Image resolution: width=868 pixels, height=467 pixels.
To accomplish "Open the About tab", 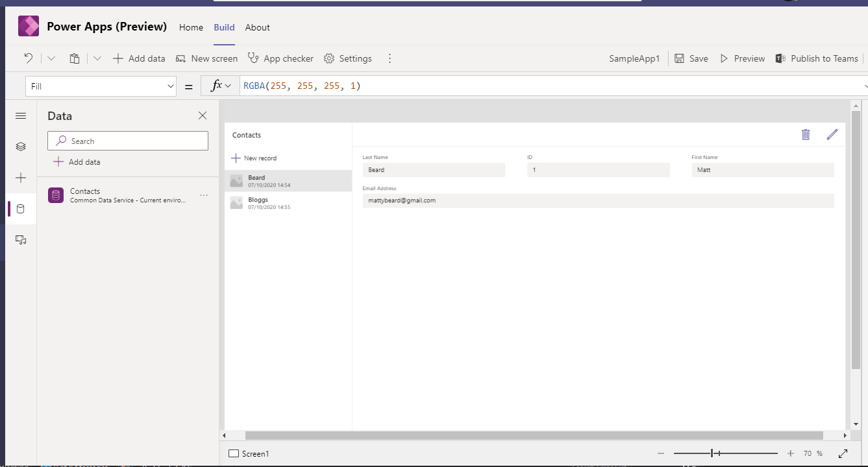I will pyautogui.click(x=257, y=27).
